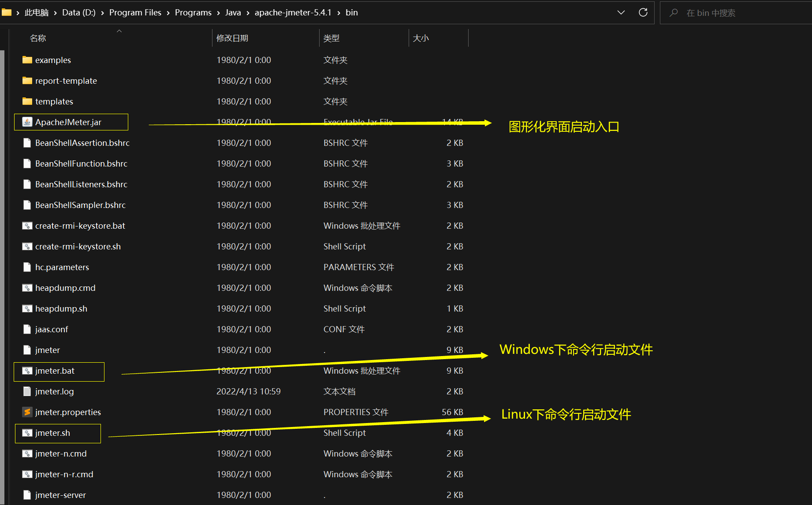
Task: Expand the chevron after Program Files breadcrumb
Action: pyautogui.click(x=168, y=13)
